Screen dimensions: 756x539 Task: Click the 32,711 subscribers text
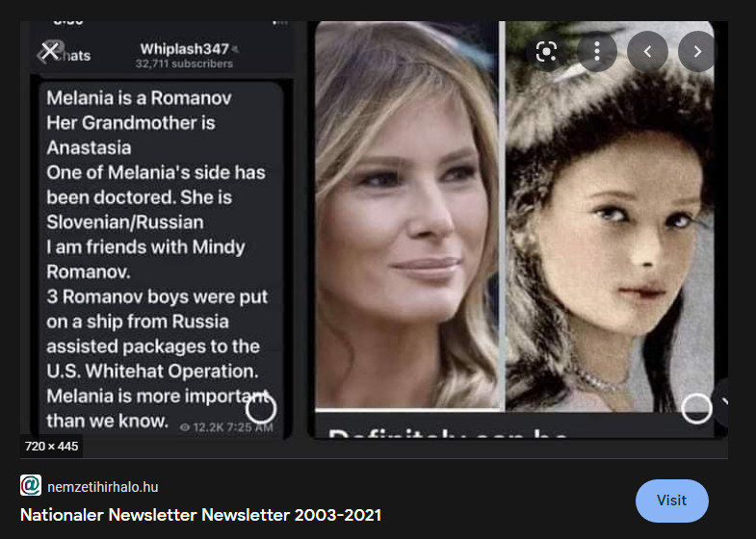184,64
